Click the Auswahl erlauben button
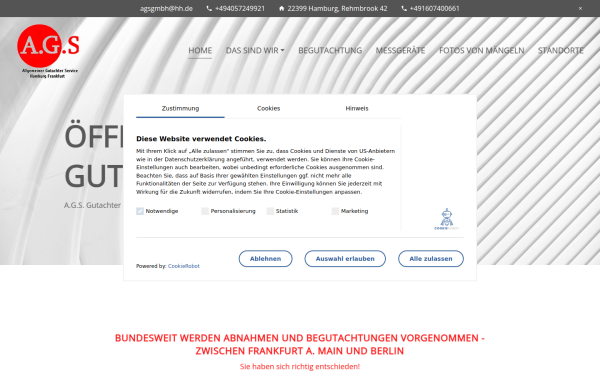The image size is (600, 375). click(x=345, y=259)
